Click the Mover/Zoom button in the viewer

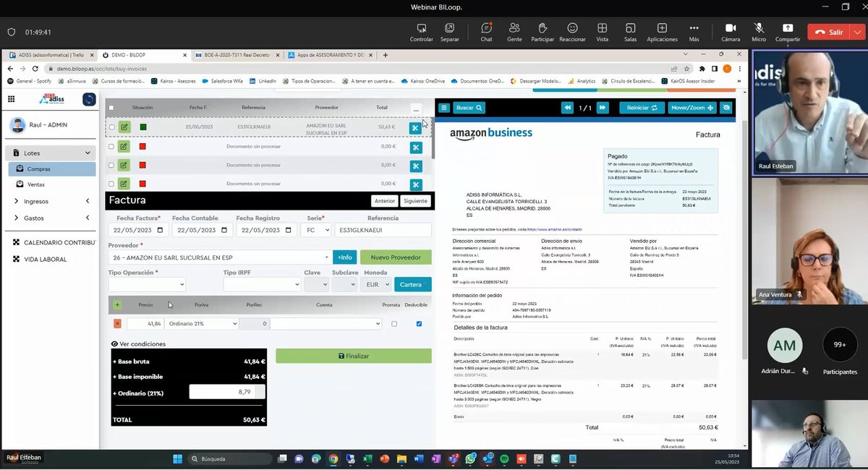(692, 108)
